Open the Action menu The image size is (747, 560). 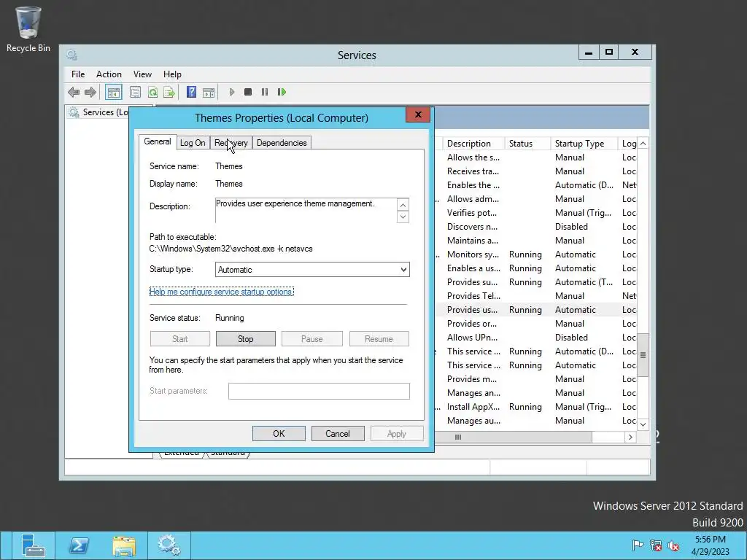click(109, 74)
